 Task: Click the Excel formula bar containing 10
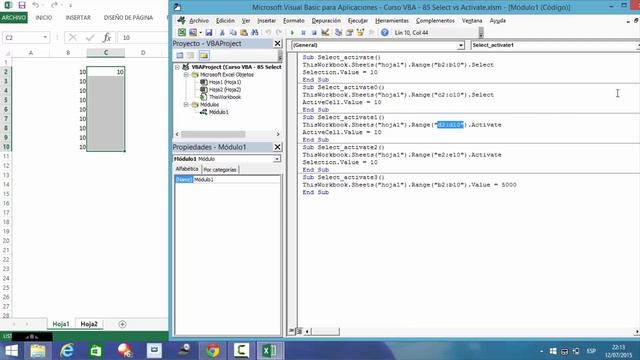pos(143,38)
